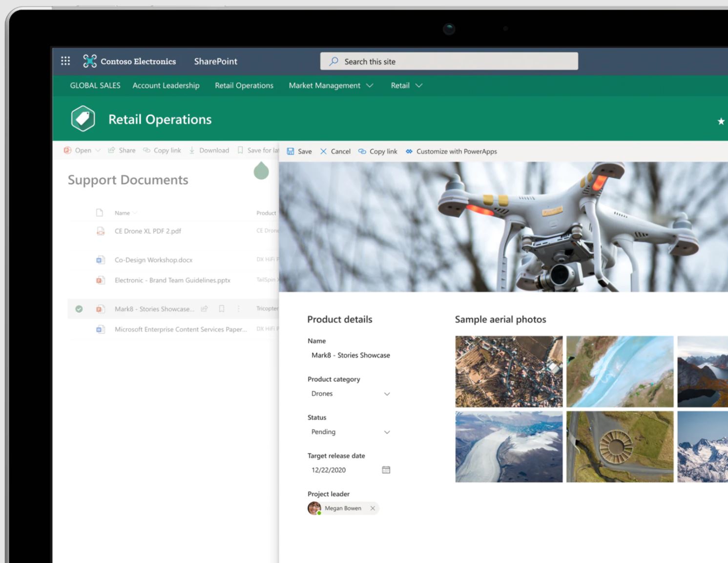The width and height of the screenshot is (728, 563).
Task: Open the Microsoft 365 app launcher
Action: pyautogui.click(x=65, y=60)
